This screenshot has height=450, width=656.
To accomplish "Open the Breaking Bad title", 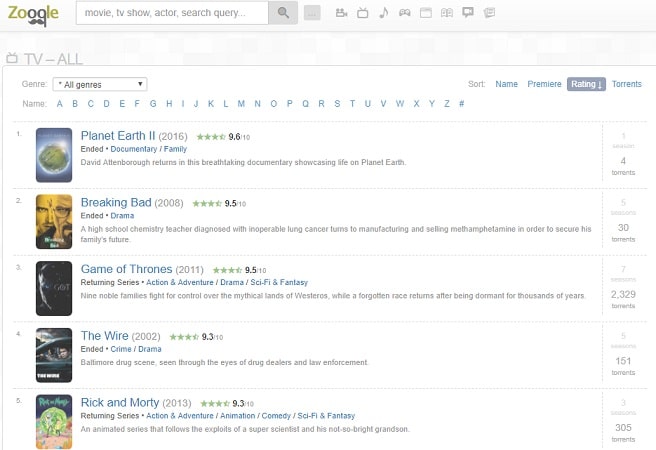I will [116, 202].
